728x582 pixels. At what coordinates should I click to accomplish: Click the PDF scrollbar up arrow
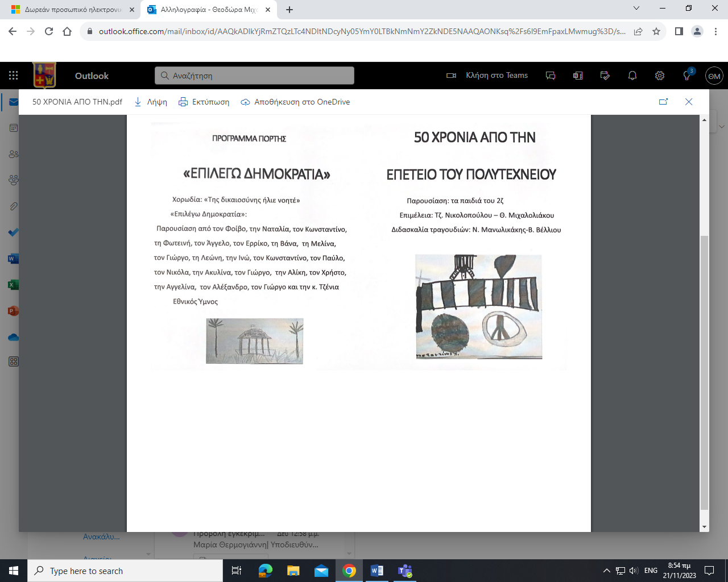[705, 120]
